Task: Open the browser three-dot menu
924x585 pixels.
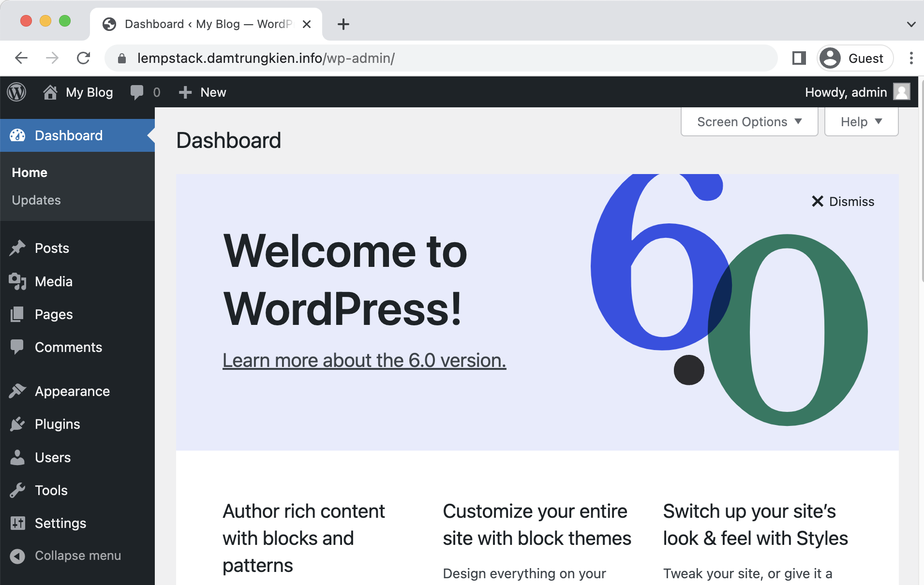Action: tap(911, 58)
